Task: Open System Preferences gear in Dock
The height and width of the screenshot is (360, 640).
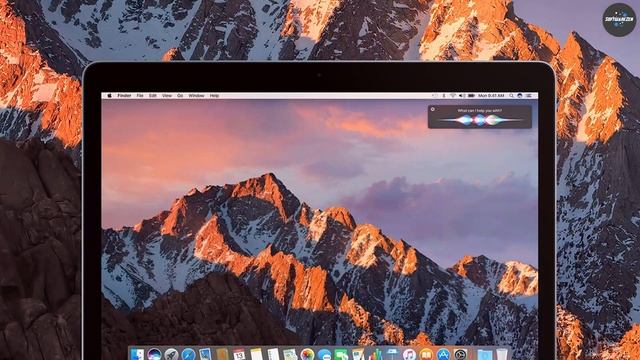Action: pyautogui.click(x=460, y=354)
